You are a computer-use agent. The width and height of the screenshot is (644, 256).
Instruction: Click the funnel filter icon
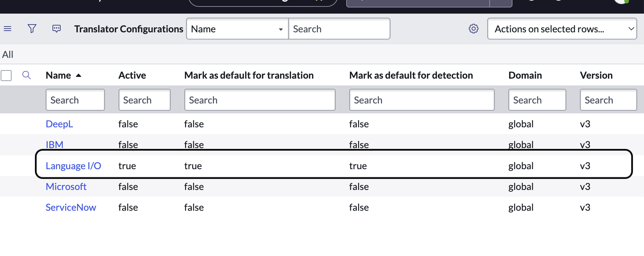[32, 29]
